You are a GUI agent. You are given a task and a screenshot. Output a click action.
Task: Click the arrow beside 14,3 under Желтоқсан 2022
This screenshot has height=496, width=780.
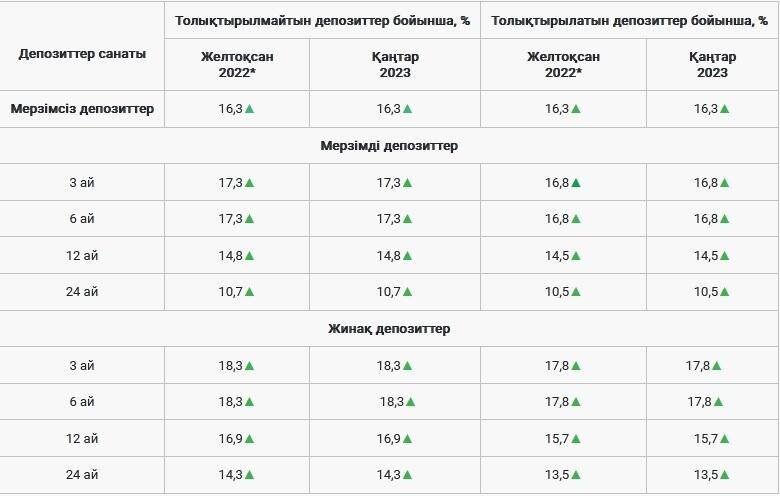pyautogui.click(x=249, y=474)
